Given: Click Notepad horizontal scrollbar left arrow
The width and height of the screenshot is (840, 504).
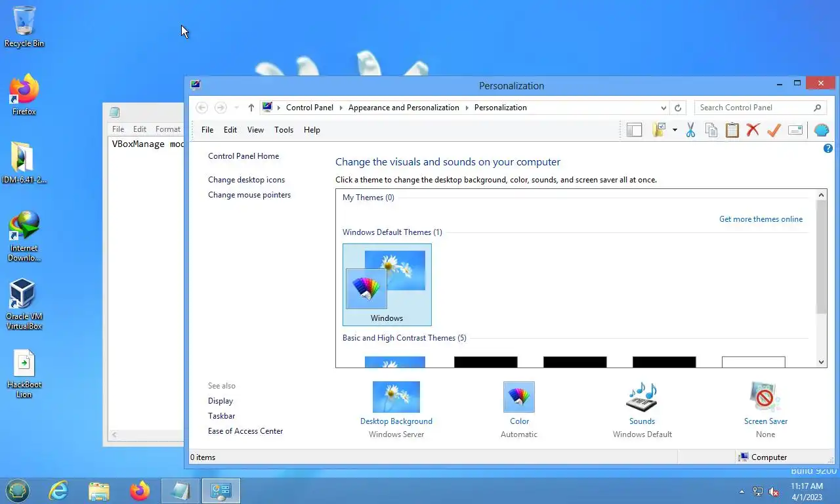Looking at the screenshot, I should pyautogui.click(x=114, y=434).
